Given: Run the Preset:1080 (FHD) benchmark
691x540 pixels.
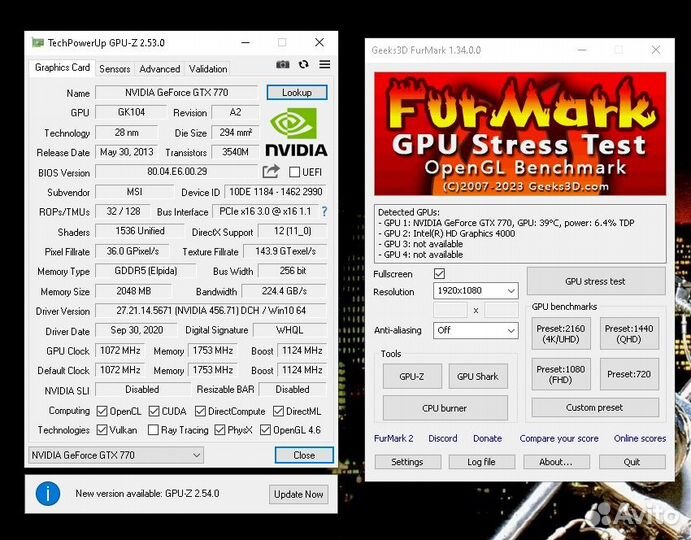Looking at the screenshot, I should point(561,374).
